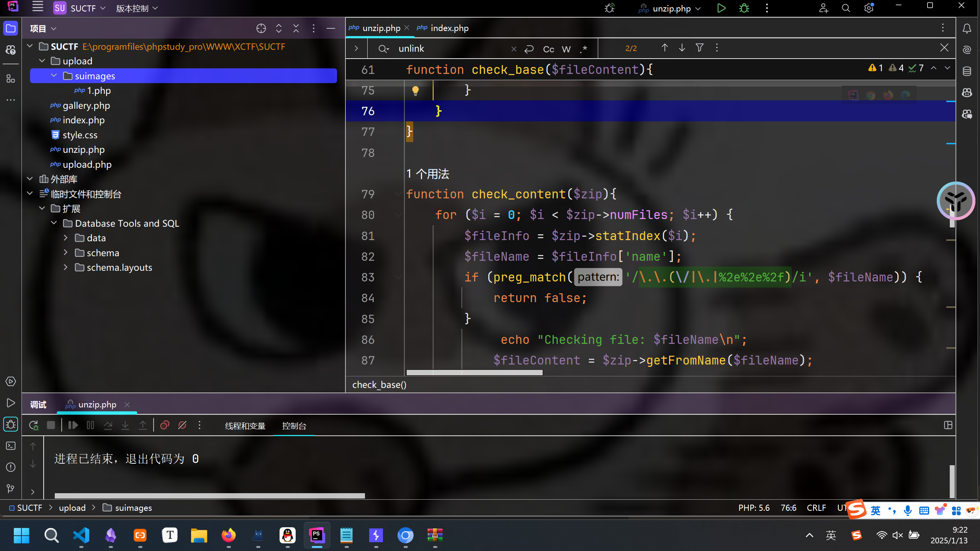The height and width of the screenshot is (551, 980).
Task: Click the Debug bug icon in the top toolbar
Action: click(x=744, y=8)
